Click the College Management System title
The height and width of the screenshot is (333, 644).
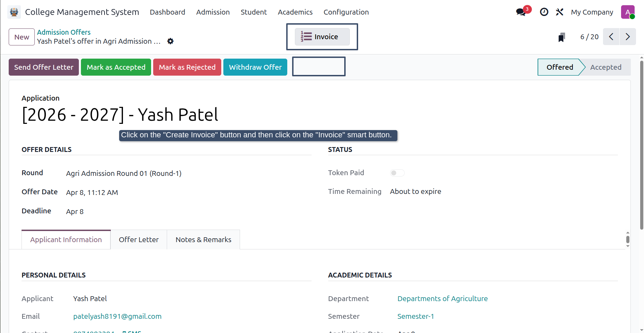[82, 12]
